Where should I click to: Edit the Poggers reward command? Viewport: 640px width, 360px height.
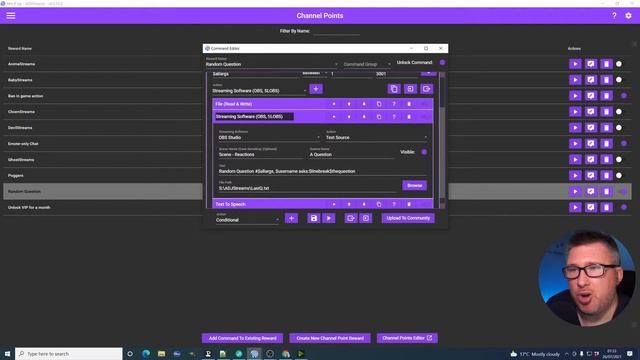coord(591,176)
